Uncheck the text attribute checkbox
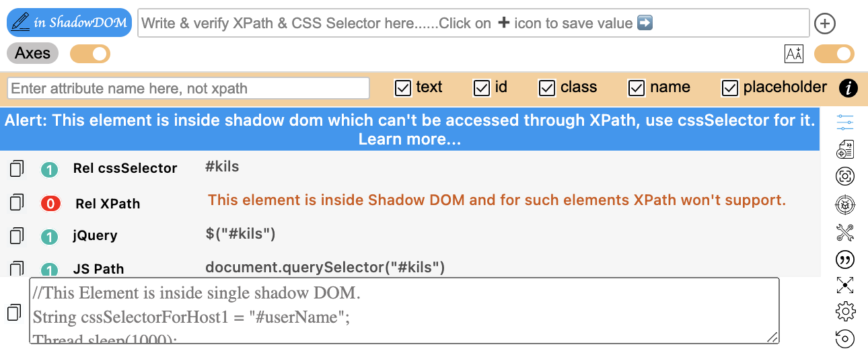Image resolution: width=868 pixels, height=355 pixels. (x=403, y=88)
